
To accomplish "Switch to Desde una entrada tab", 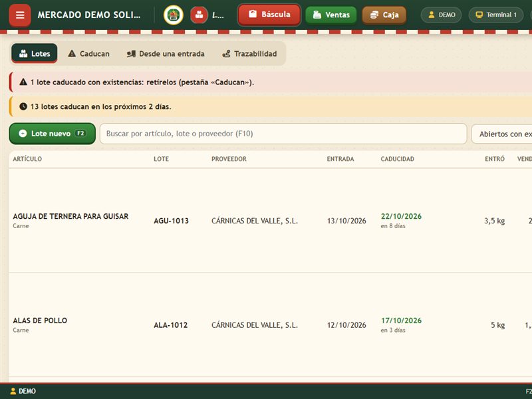I will click(166, 54).
